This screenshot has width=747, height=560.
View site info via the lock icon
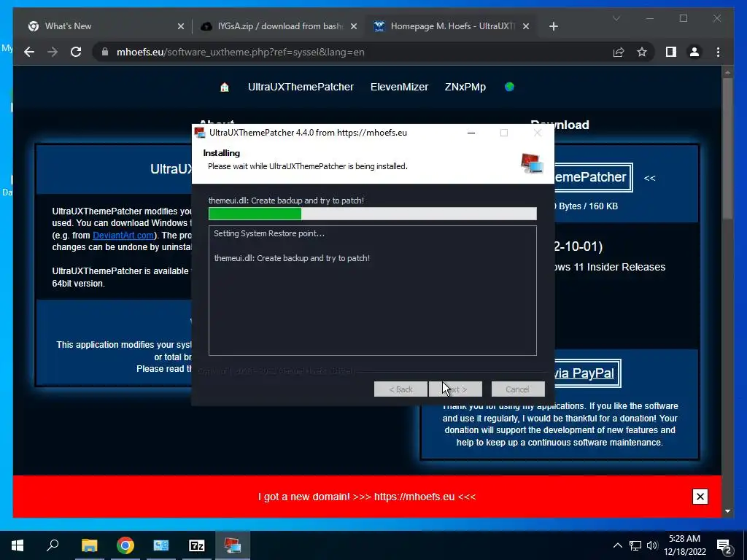pos(105,52)
